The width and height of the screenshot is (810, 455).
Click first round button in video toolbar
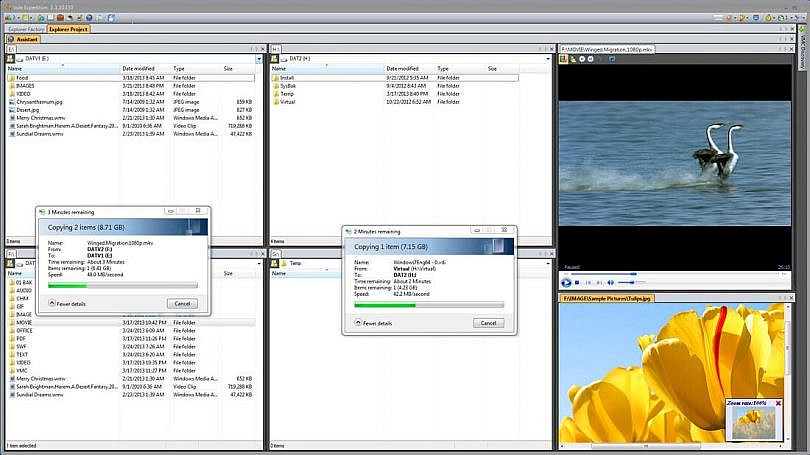click(582, 59)
